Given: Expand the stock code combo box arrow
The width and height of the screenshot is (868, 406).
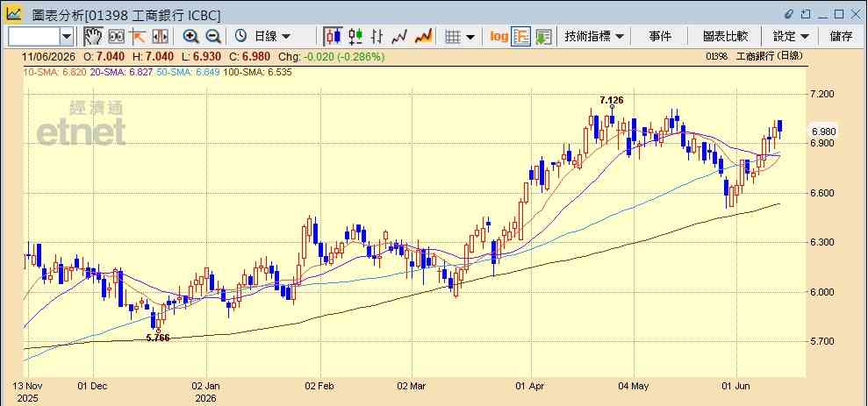Looking at the screenshot, I should coord(67,37).
